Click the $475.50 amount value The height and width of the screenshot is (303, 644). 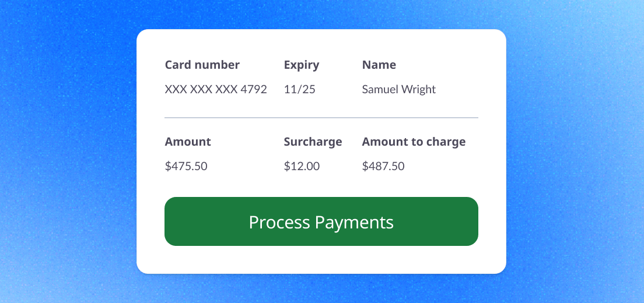pyautogui.click(x=186, y=167)
